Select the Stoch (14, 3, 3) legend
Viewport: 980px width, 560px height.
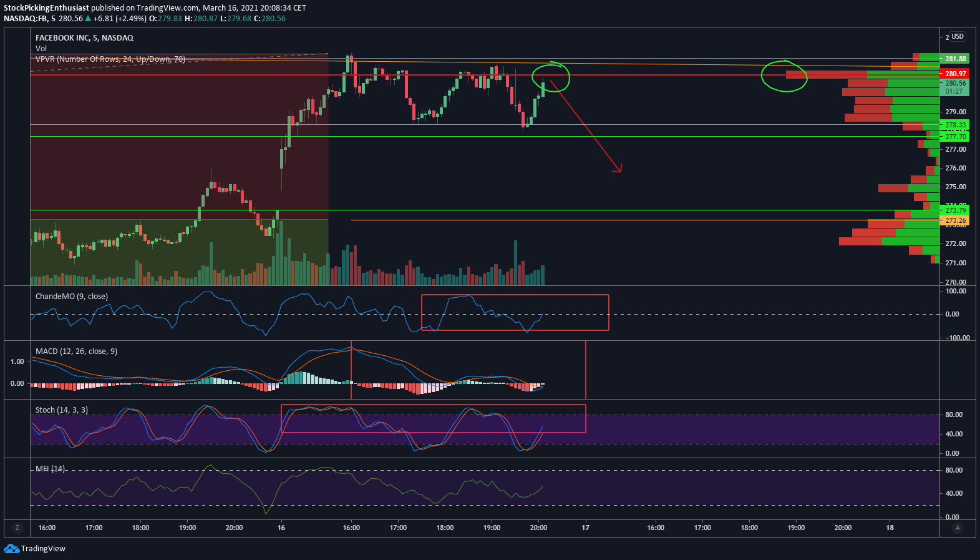[x=62, y=410]
